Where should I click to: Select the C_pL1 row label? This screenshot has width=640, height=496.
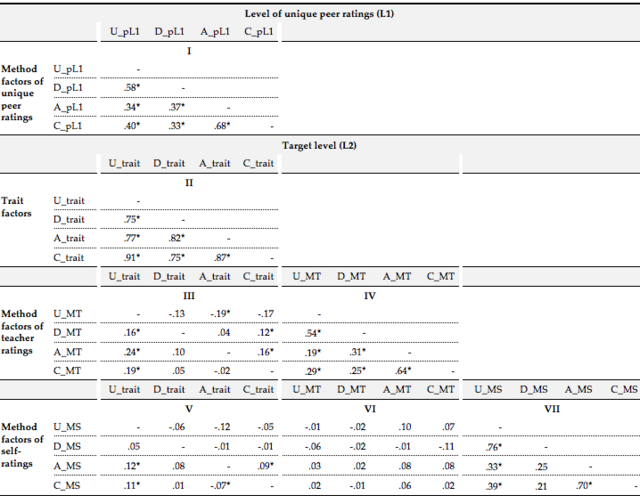[x=68, y=126]
